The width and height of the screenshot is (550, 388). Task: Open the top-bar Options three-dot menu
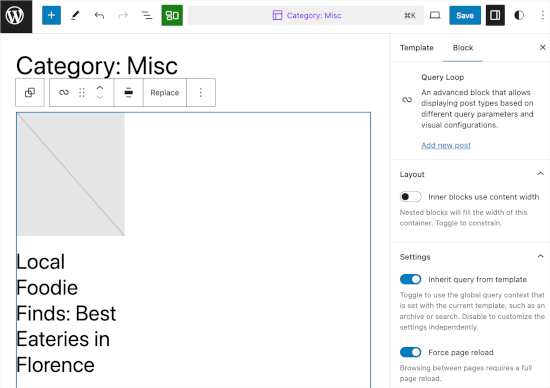tap(542, 15)
